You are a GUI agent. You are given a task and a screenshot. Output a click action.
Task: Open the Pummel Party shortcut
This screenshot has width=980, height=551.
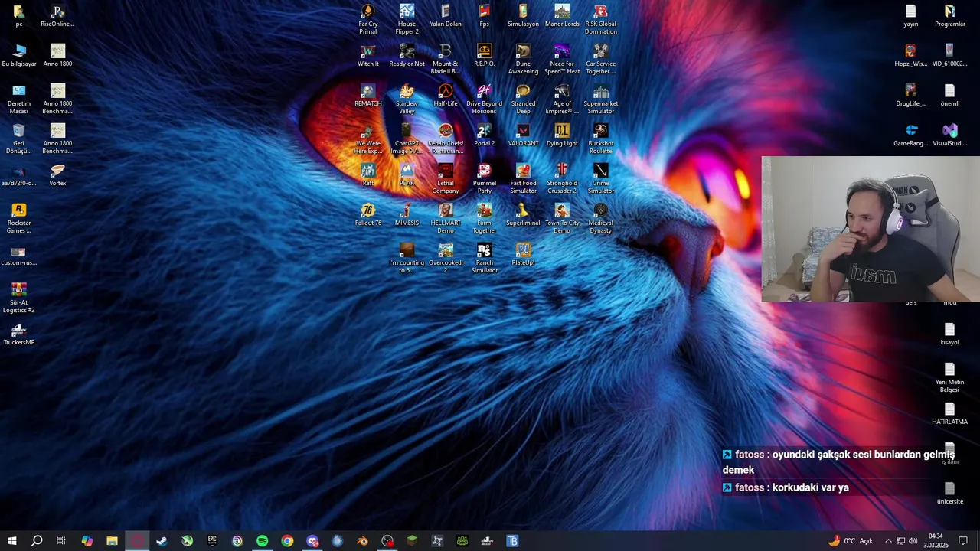484,178
